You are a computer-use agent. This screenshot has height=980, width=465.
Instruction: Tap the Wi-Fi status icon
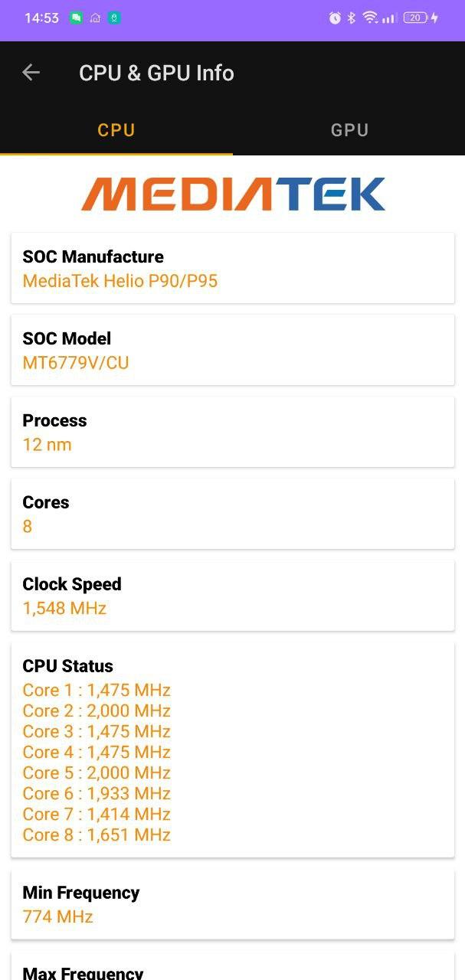(370, 18)
